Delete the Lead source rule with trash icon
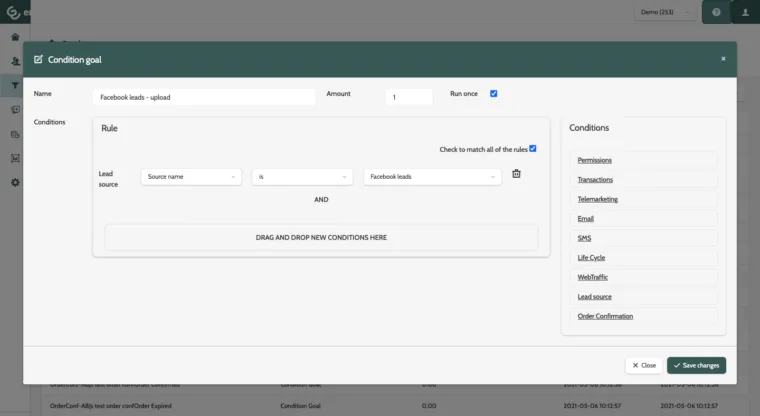 point(516,174)
